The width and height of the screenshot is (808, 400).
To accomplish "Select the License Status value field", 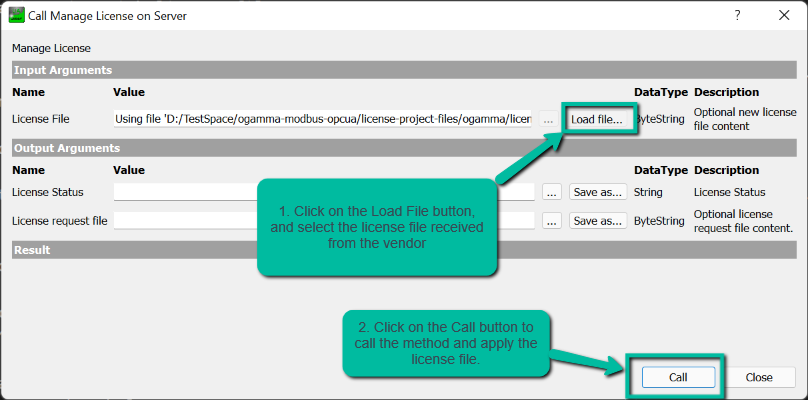I will (x=185, y=192).
